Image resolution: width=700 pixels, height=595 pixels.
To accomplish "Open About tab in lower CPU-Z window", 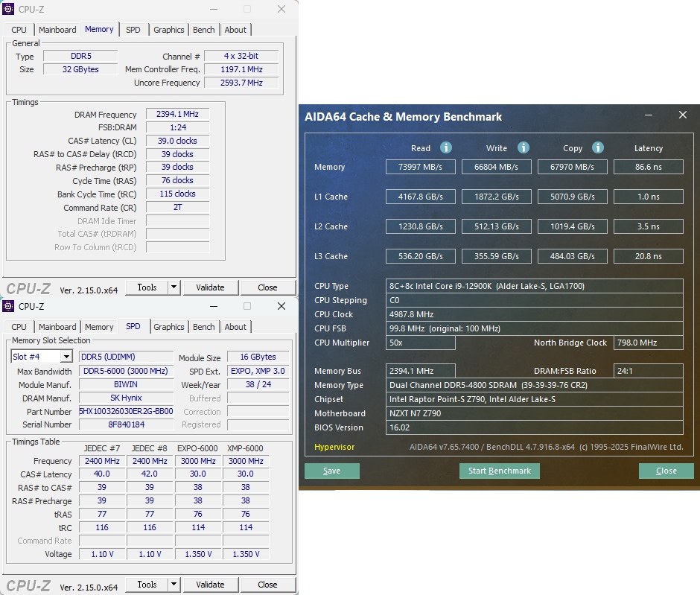I will click(235, 327).
